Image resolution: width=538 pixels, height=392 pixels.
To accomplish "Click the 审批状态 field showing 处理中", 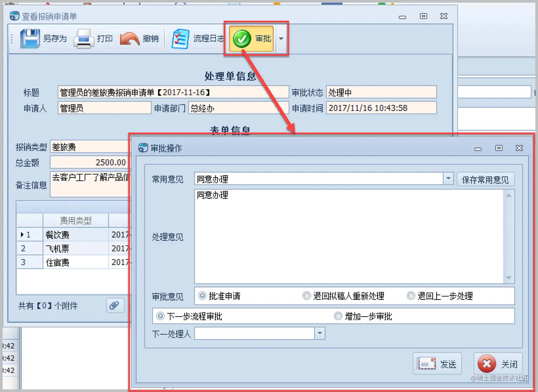I will click(381, 92).
